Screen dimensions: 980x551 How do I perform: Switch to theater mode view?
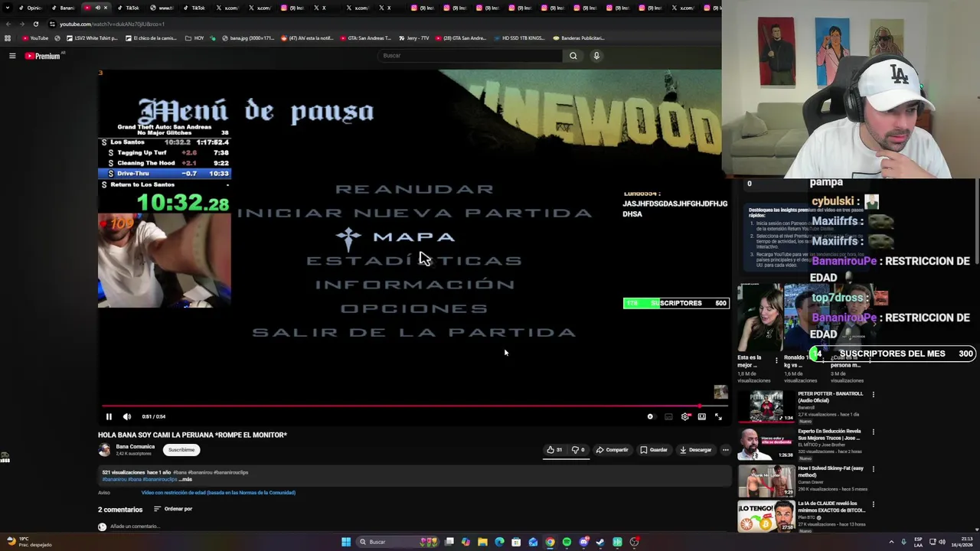[x=701, y=416]
